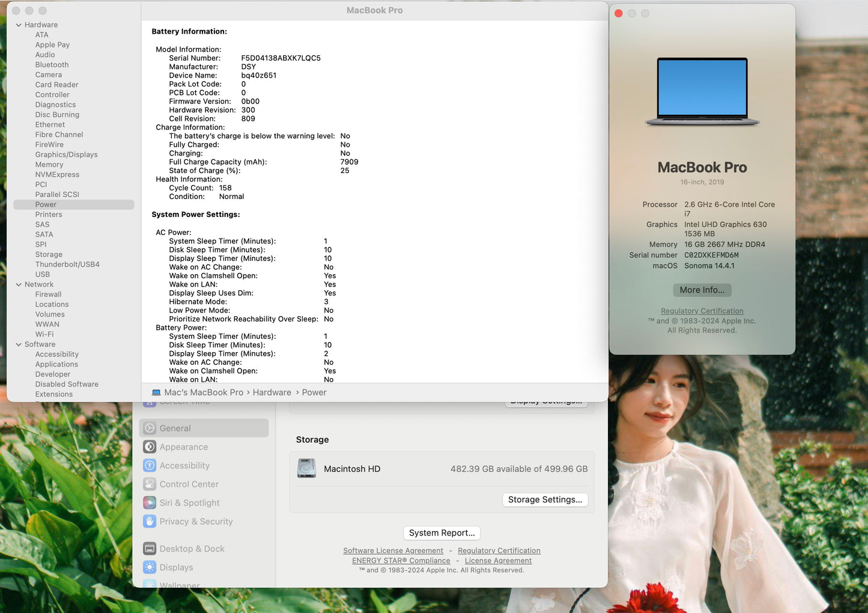
Task: Click Hardware in the path bar breadcrumb
Action: [272, 392]
